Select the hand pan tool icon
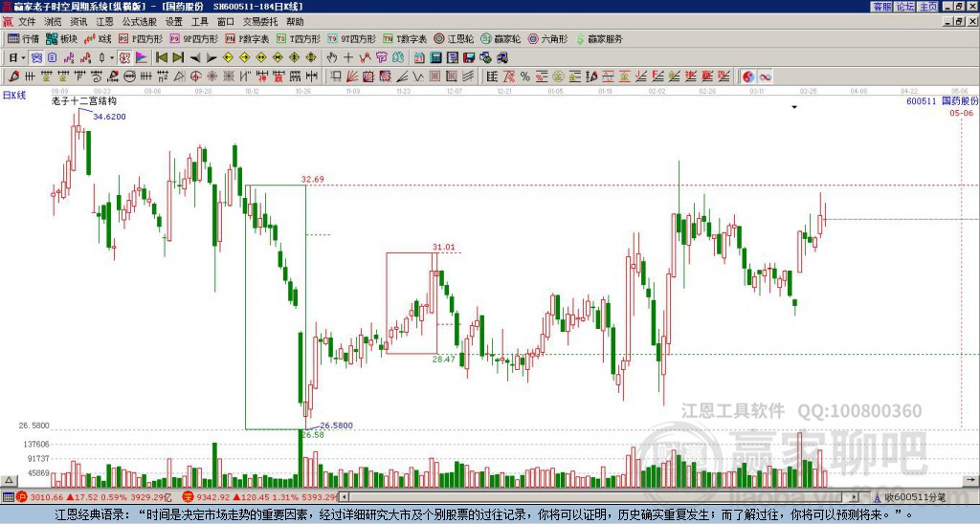 332,57
